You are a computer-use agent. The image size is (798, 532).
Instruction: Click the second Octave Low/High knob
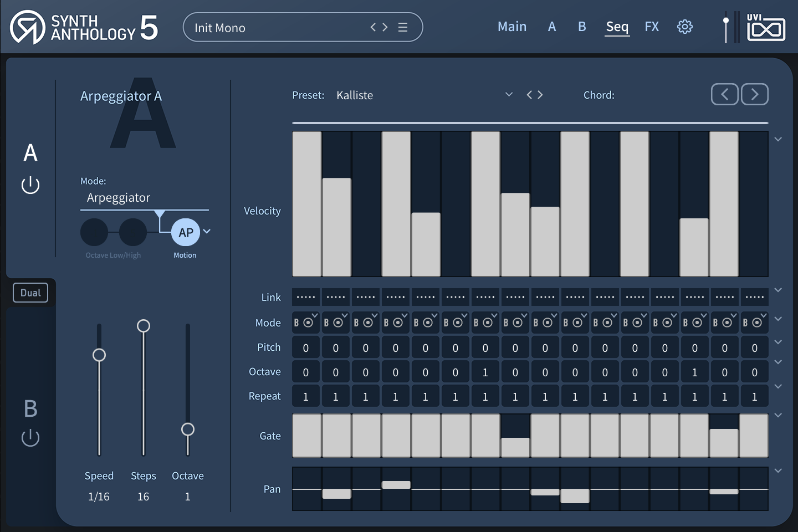(133, 232)
